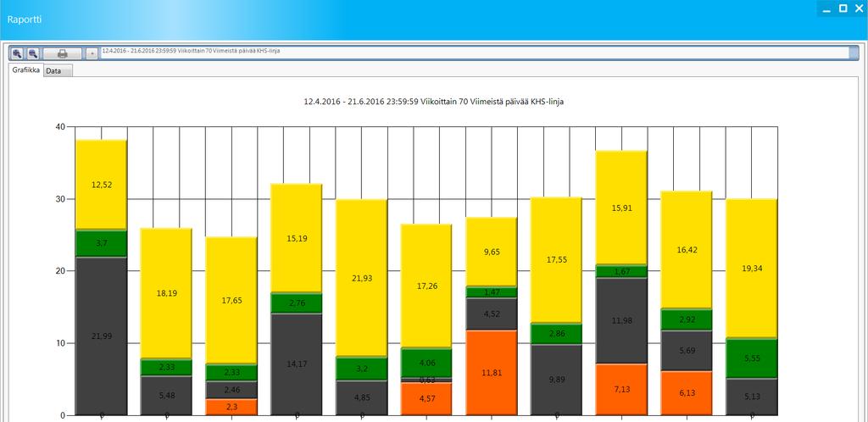Click the 20 axis label
Viewport: 868px width, 422px height.
pyautogui.click(x=61, y=271)
